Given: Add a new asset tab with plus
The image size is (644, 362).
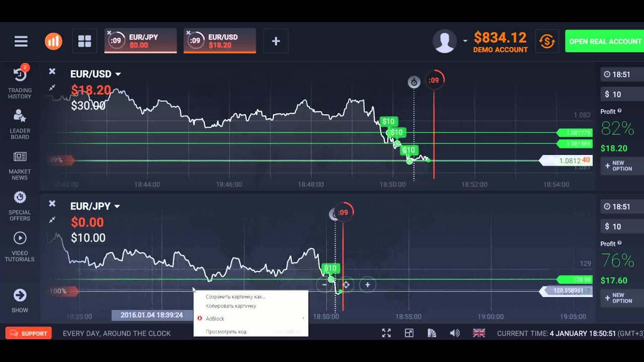Looking at the screenshot, I should 276,41.
